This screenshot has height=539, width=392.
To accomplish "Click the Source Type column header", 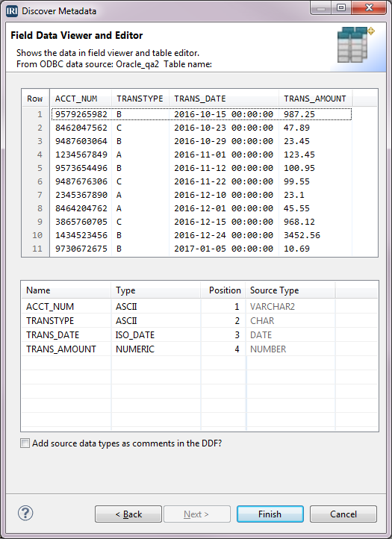I will (290, 290).
